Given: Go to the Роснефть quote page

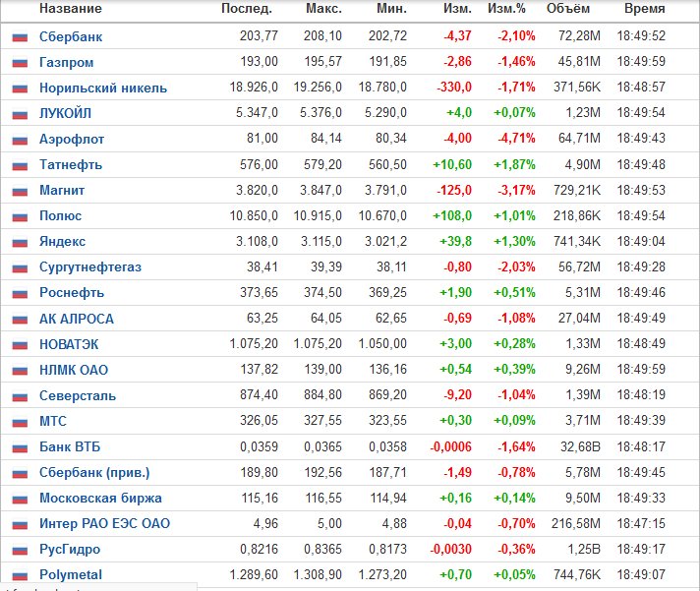Looking at the screenshot, I should [x=72, y=292].
